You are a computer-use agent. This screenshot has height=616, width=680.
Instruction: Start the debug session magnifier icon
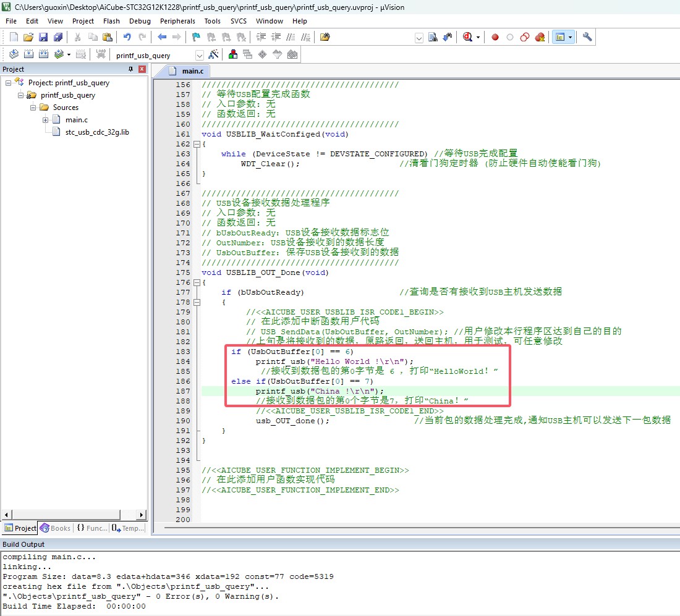click(467, 37)
